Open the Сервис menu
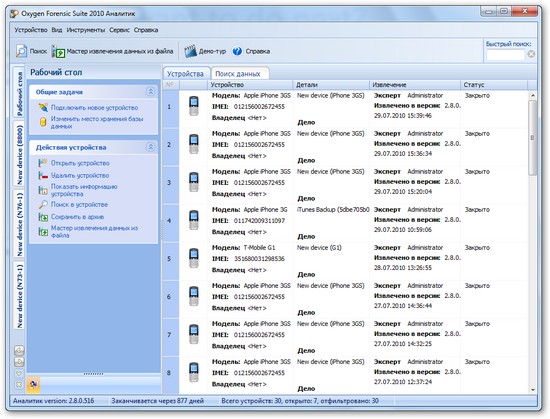Screen dimensions: 550x419 [119, 30]
